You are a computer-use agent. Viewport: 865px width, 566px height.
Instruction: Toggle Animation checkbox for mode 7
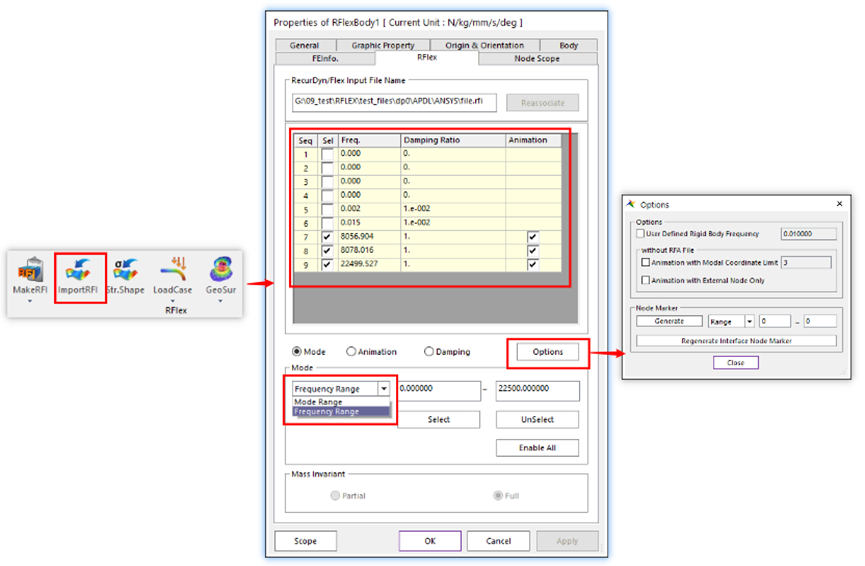532,237
